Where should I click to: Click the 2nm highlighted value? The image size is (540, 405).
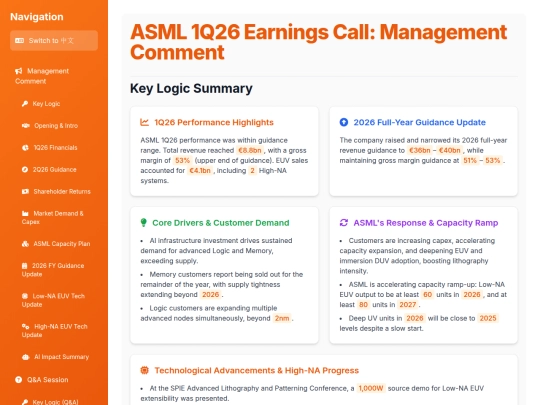[282, 319]
